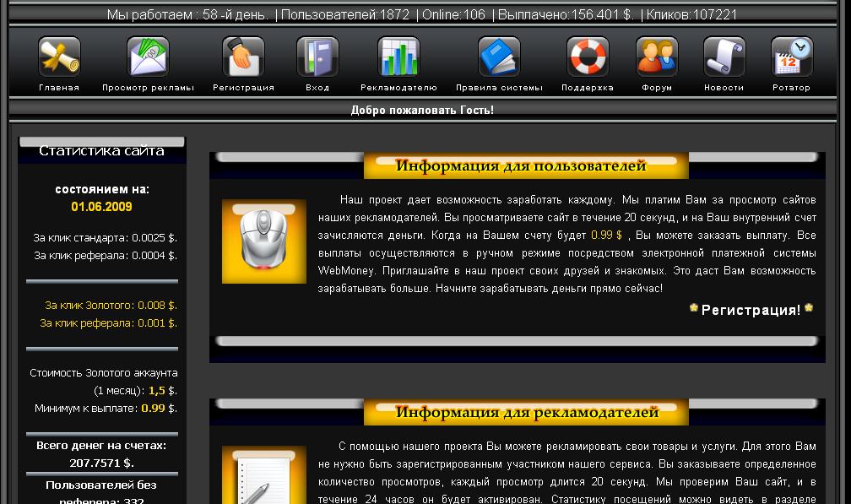The image size is (851, 504).
Task: Click the notepad and pen thumbnail
Action: [263, 475]
